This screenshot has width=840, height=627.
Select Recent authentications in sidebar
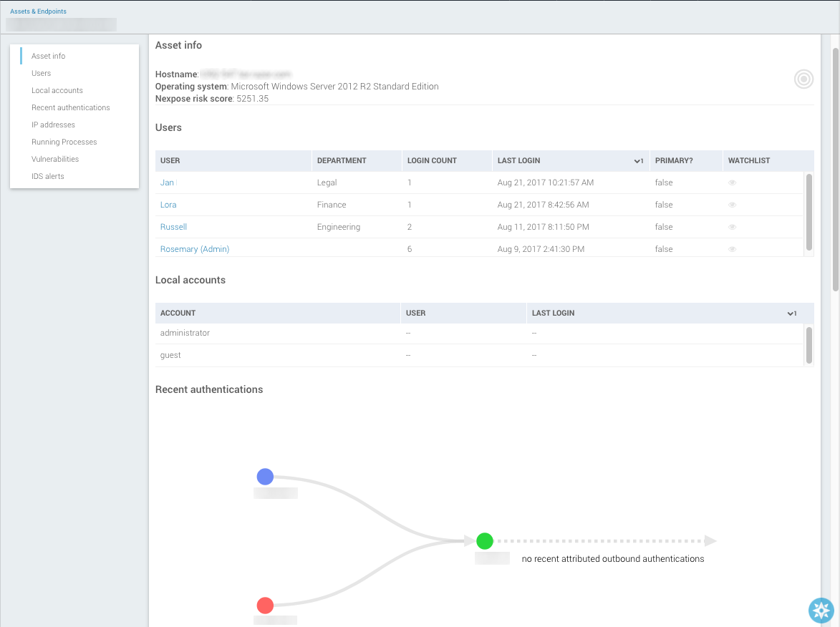pyautogui.click(x=71, y=107)
